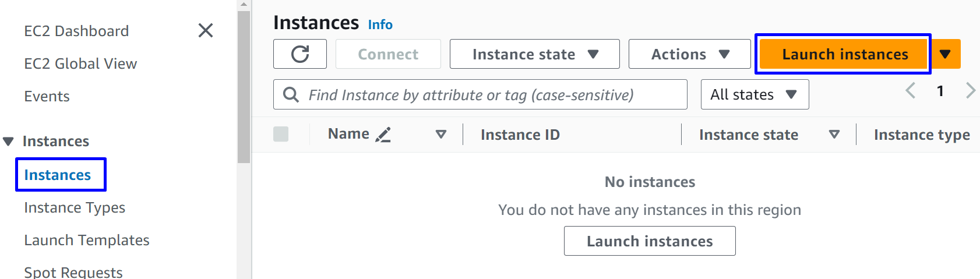Screen dimensions: 980x279
Task: Tick the select-all instances checkbox
Action: tap(281, 135)
